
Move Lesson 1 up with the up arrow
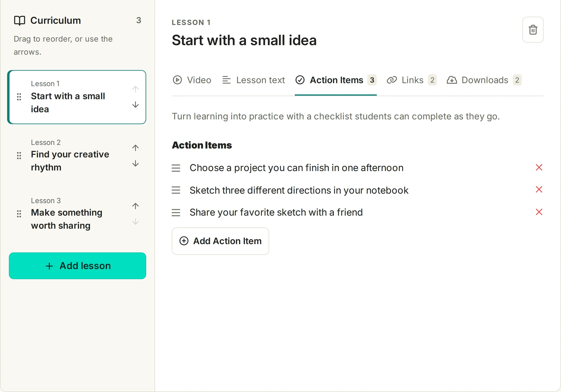pos(135,89)
